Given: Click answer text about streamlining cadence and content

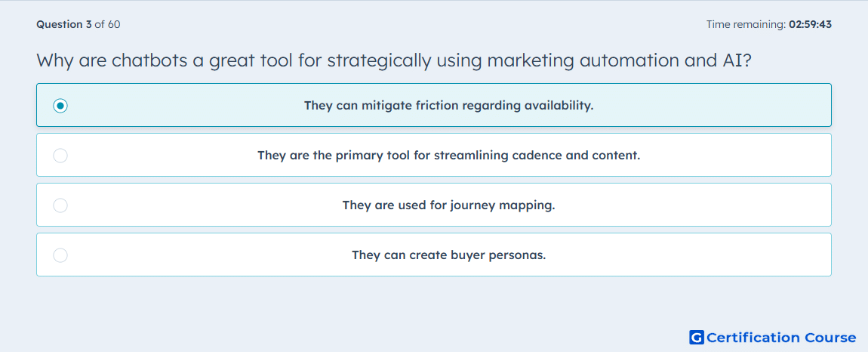Looking at the screenshot, I should pyautogui.click(x=448, y=155).
